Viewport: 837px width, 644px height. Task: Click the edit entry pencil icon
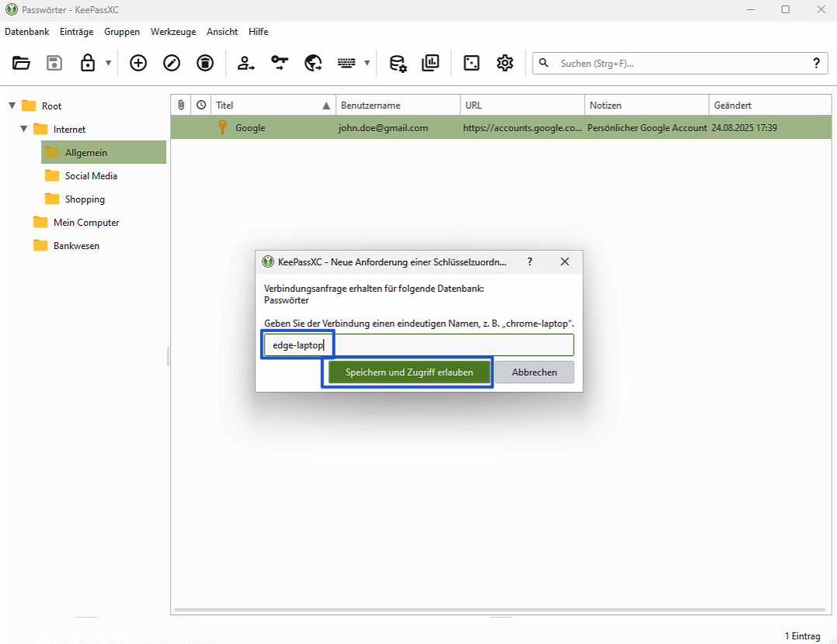tap(172, 64)
